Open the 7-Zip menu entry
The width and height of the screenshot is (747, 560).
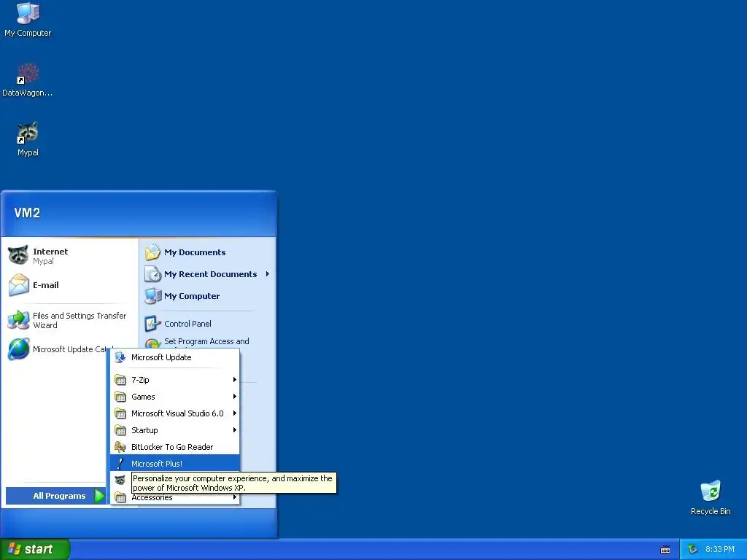pyautogui.click(x=175, y=380)
